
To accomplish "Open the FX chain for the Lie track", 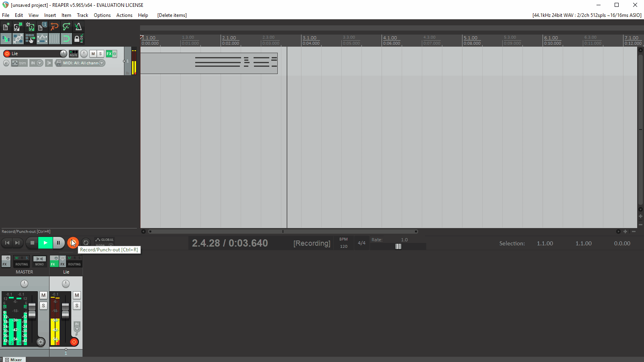I will [109, 53].
